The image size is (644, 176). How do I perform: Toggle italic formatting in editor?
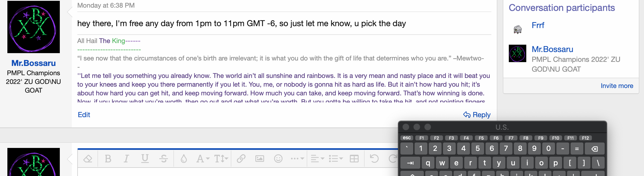pos(126,159)
